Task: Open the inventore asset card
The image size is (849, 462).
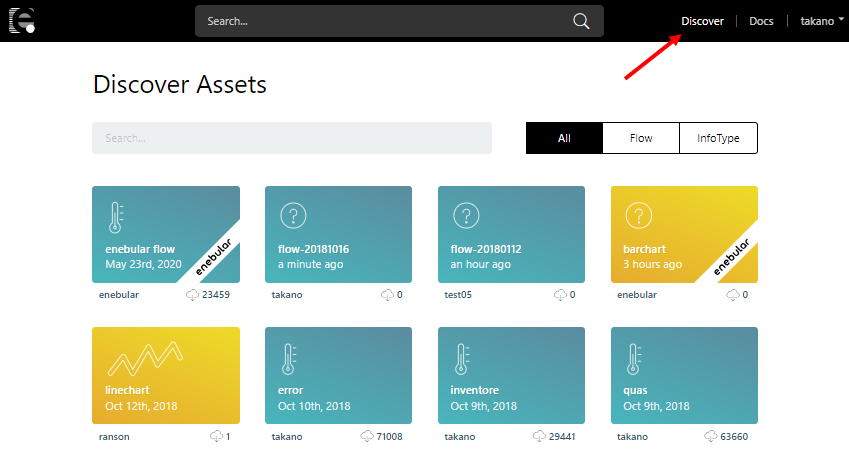Action: click(512, 376)
